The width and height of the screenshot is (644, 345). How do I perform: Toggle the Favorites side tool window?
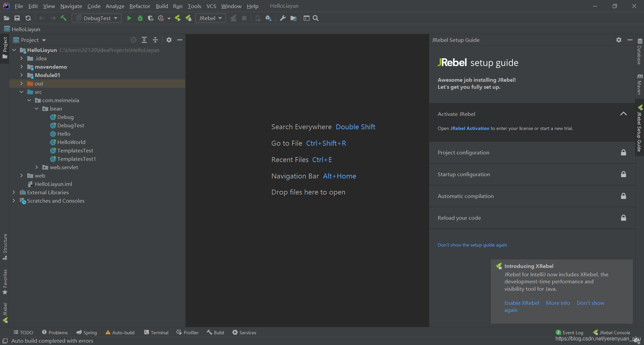coord(5,282)
